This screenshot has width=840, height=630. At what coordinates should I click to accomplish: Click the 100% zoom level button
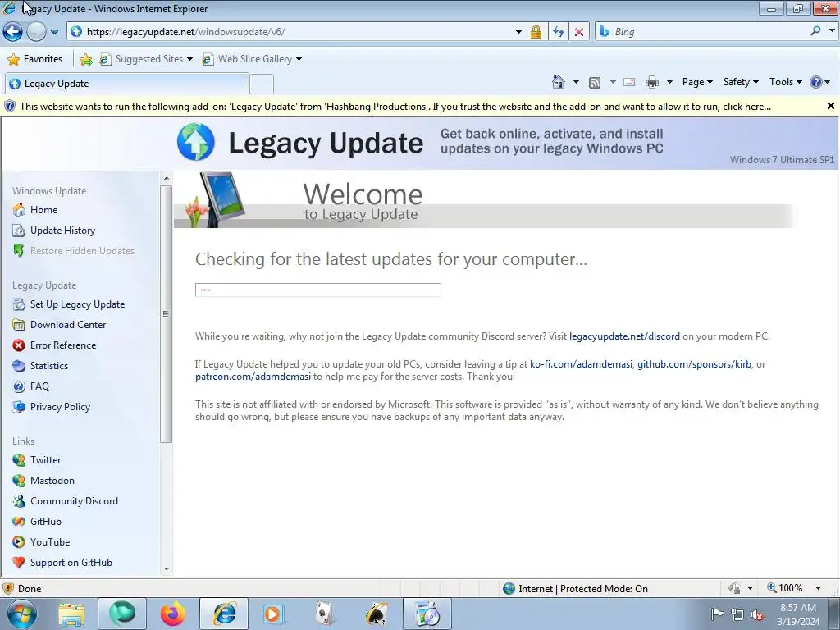(785, 588)
